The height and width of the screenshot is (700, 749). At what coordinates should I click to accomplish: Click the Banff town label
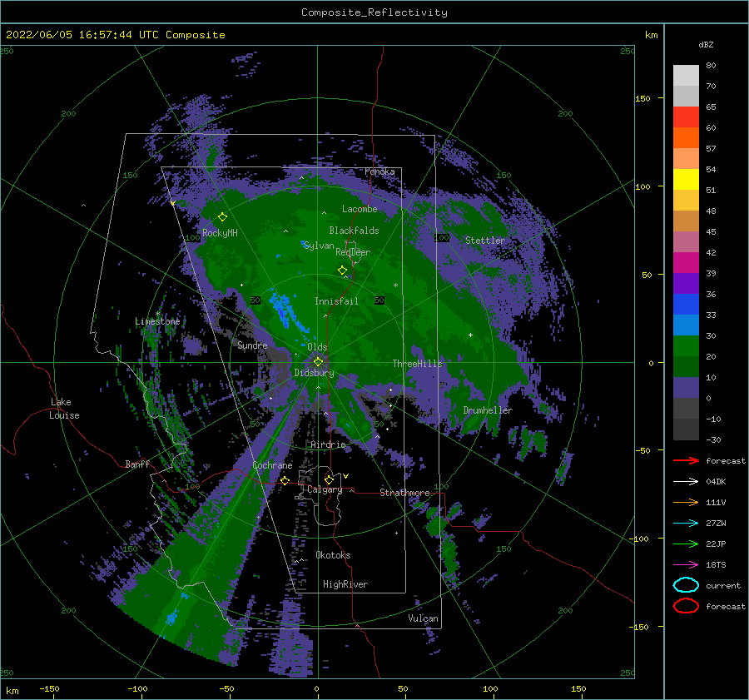click(137, 464)
